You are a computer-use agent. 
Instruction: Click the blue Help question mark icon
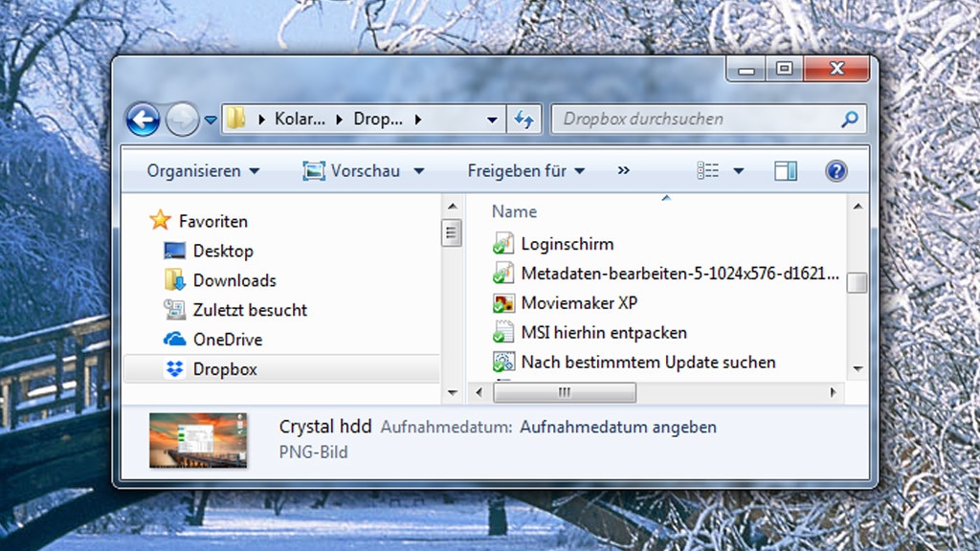(835, 170)
